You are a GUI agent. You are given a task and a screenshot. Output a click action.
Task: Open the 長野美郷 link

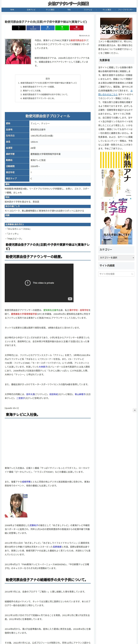click(x=57, y=547)
